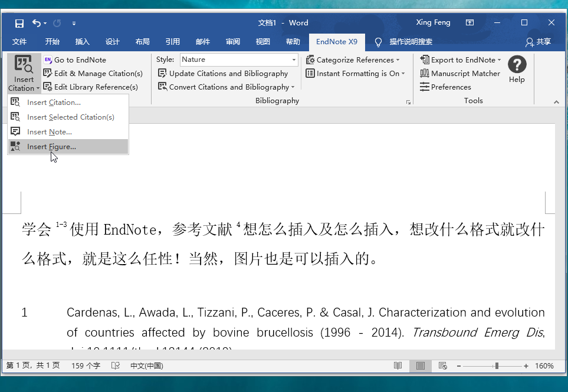Collapse the ribbon with the chevron
The image size is (568, 392).
coord(556,103)
